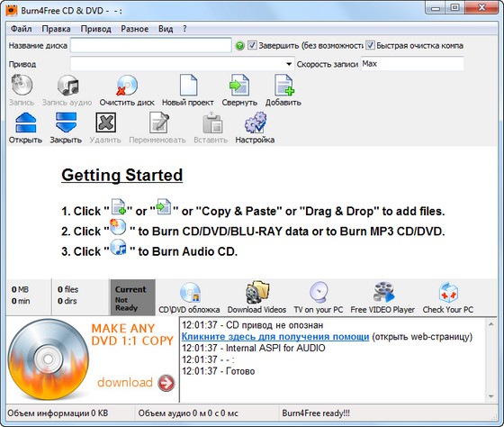This screenshot has height=427, width=504.
Task: Click the Очистить диск erase disc icon
Action: click(x=127, y=86)
